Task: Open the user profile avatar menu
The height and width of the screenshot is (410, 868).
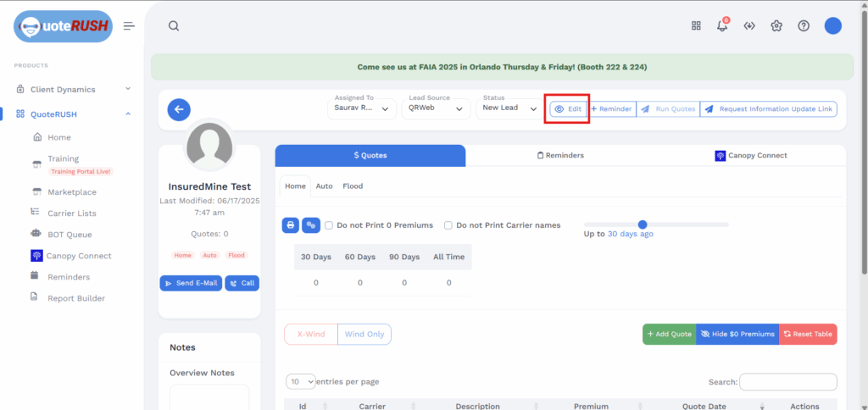Action: tap(833, 25)
